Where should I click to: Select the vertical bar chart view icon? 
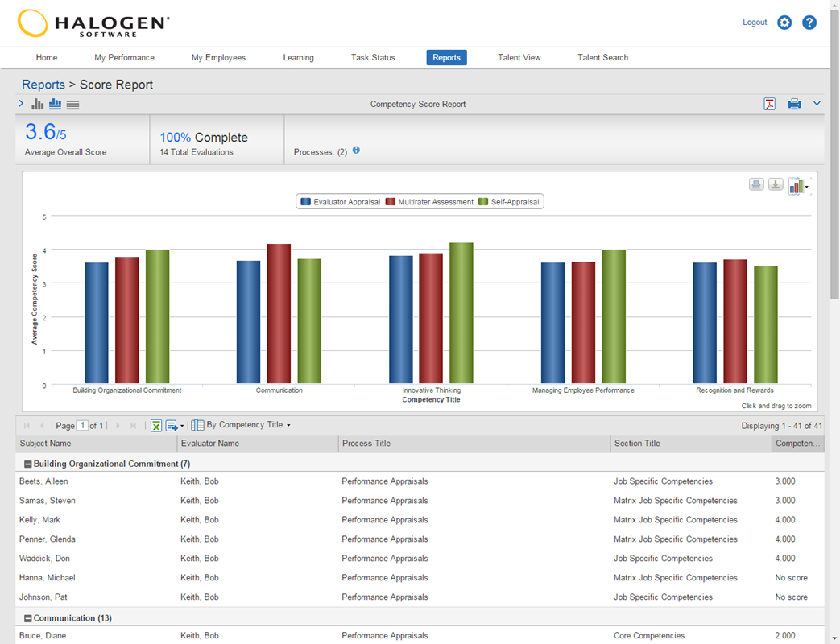click(x=37, y=104)
